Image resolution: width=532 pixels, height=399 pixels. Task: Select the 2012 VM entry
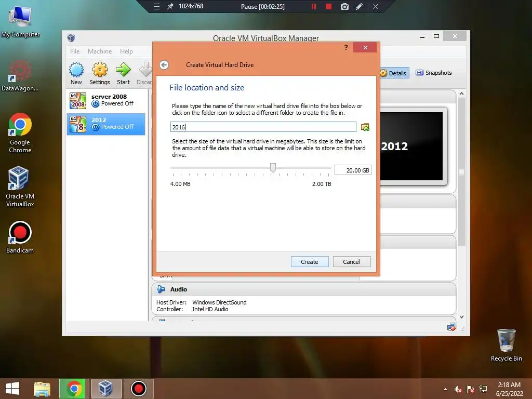pyautogui.click(x=106, y=124)
